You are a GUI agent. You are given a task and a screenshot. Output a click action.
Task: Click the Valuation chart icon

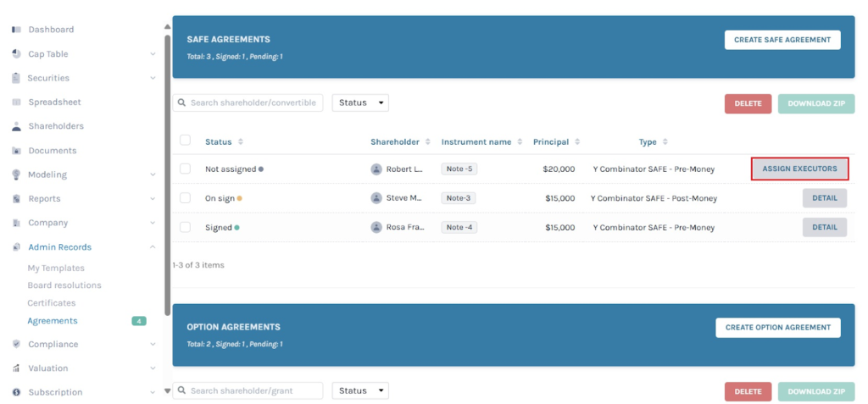coord(16,368)
